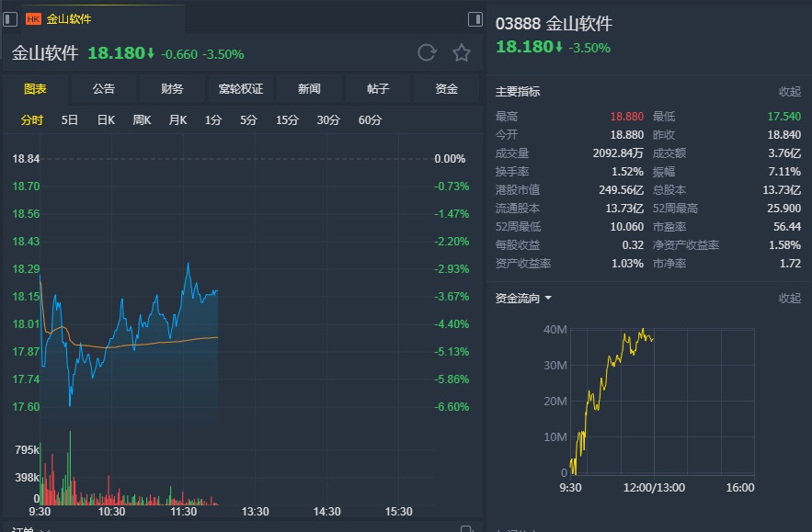Image resolution: width=812 pixels, height=532 pixels.
Task: Switch chart to 60分 interval
Action: tap(370, 119)
